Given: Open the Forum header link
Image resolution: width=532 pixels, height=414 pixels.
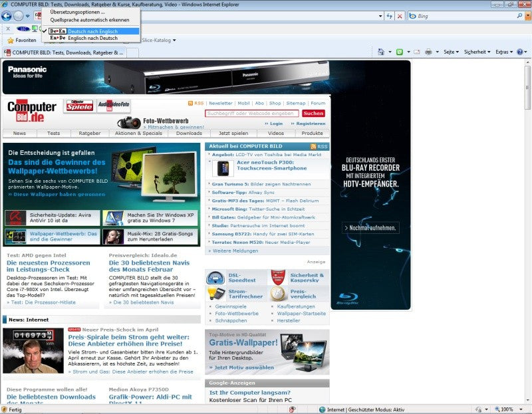Looking at the screenshot, I should (x=318, y=103).
